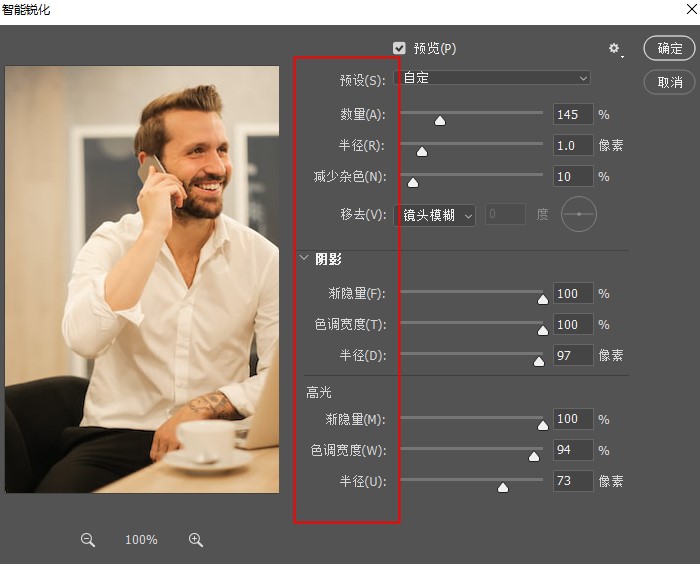700x564 pixels.
Task: Click the 阴影 半径(D) slider handle
Action: 539,361
